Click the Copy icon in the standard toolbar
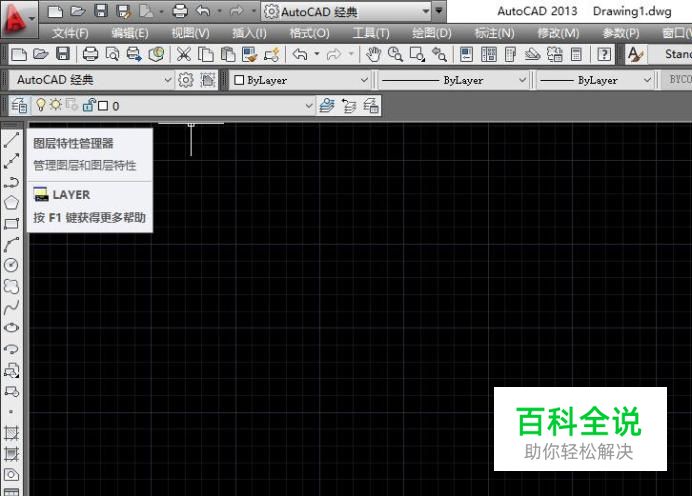 [206, 55]
